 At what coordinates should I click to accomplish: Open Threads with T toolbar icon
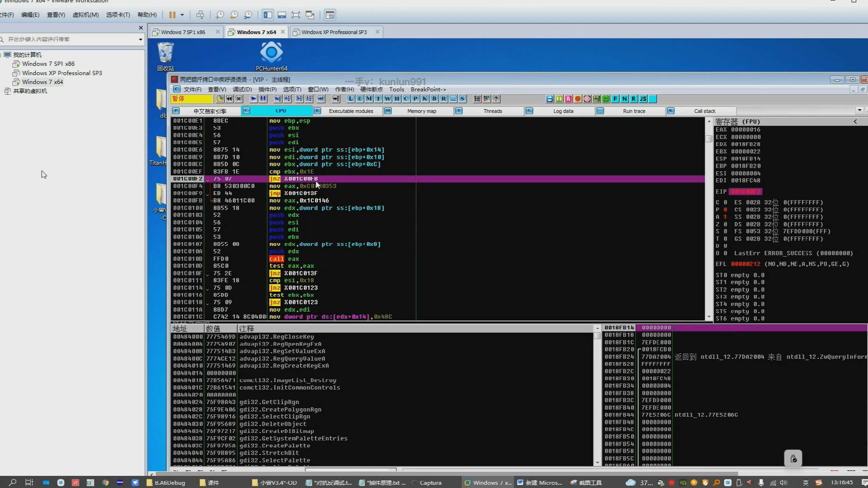pos(379,99)
